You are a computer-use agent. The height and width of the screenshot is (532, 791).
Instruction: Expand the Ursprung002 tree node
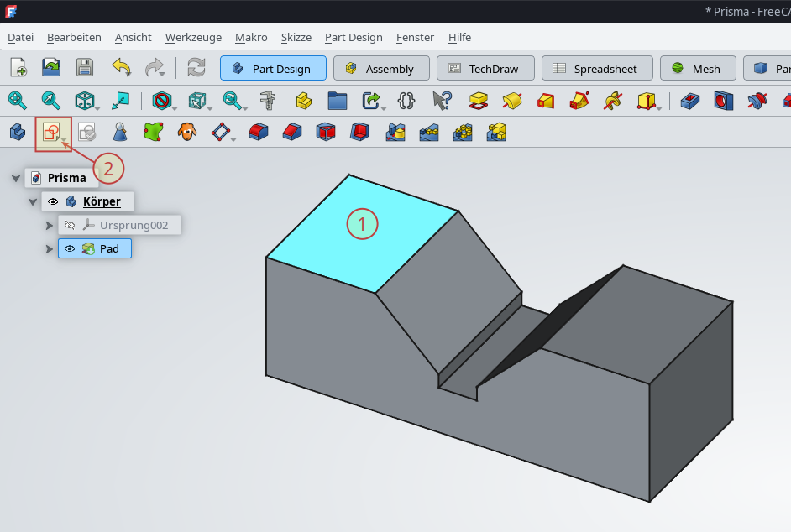49,225
